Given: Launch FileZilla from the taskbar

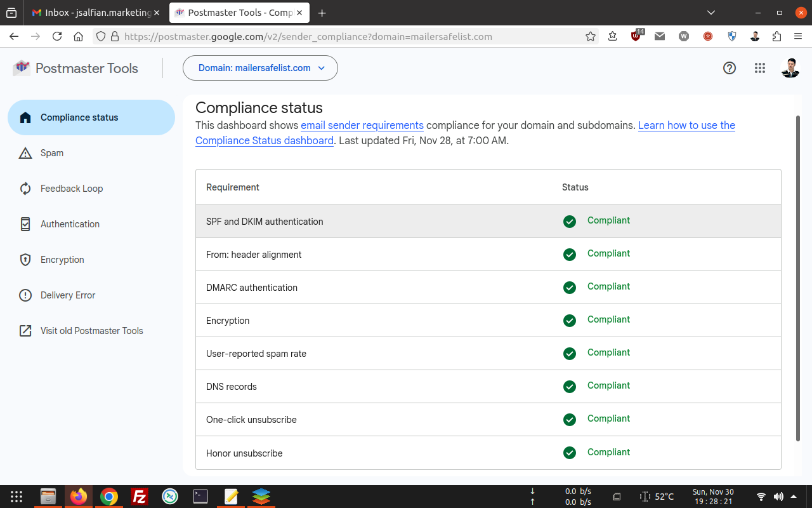Looking at the screenshot, I should [139, 497].
